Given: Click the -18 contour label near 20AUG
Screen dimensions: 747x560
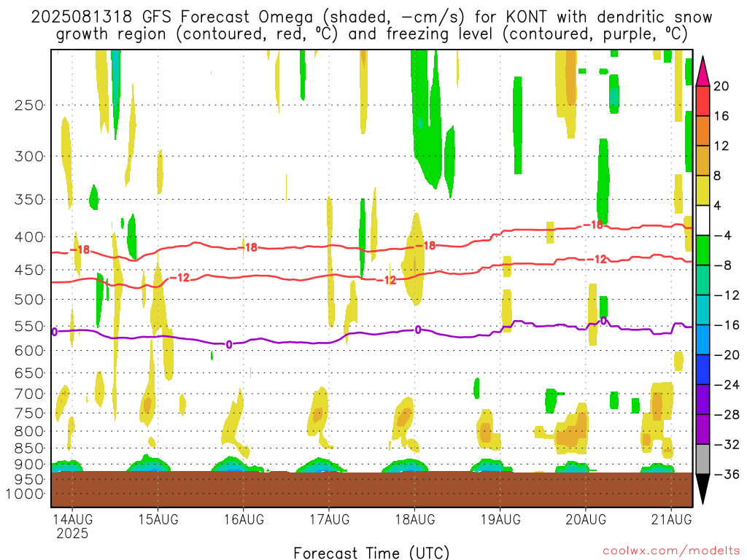Looking at the screenshot, I should tap(593, 225).
